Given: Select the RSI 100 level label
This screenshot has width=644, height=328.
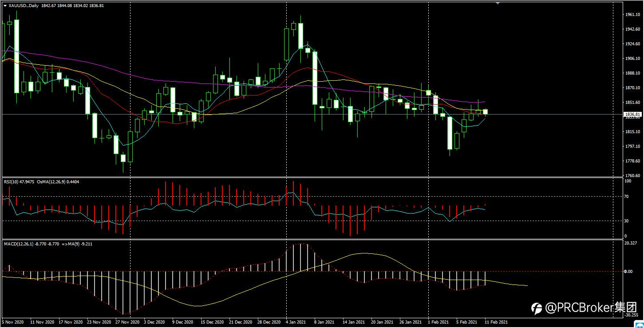Looking at the screenshot, I should pyautogui.click(x=628, y=181).
